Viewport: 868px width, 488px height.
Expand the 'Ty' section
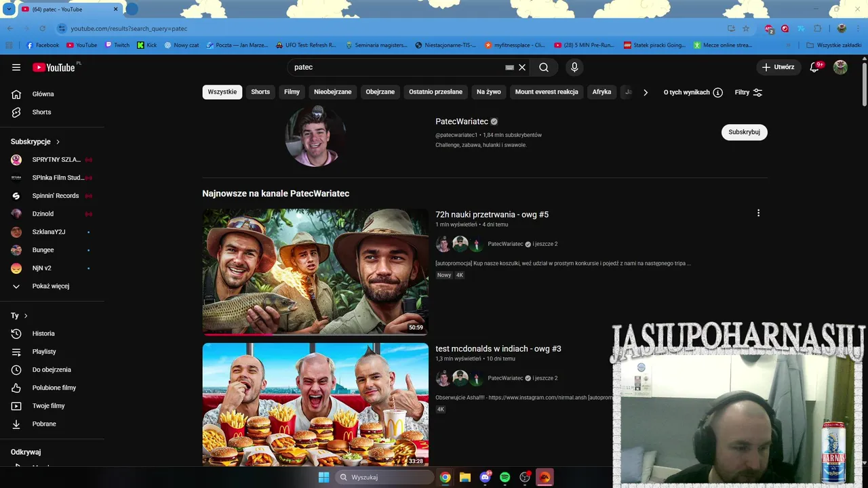coord(20,316)
